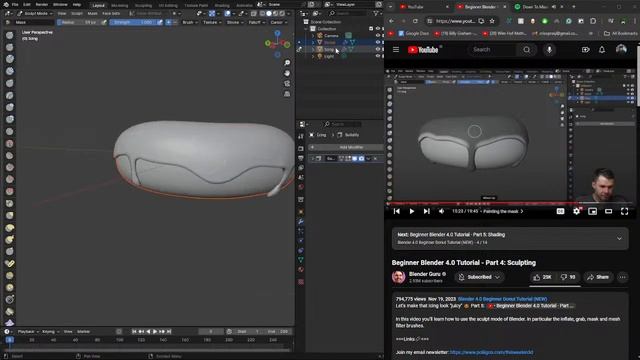
Task: Click Blender logo in top menu bar
Action: pos(6,4)
